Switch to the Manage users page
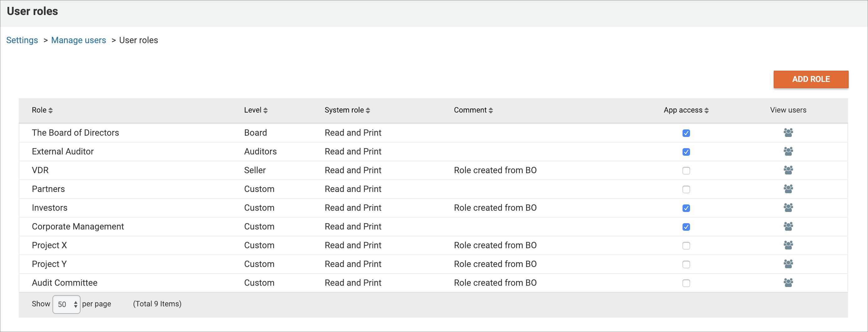The height and width of the screenshot is (332, 868). (78, 40)
